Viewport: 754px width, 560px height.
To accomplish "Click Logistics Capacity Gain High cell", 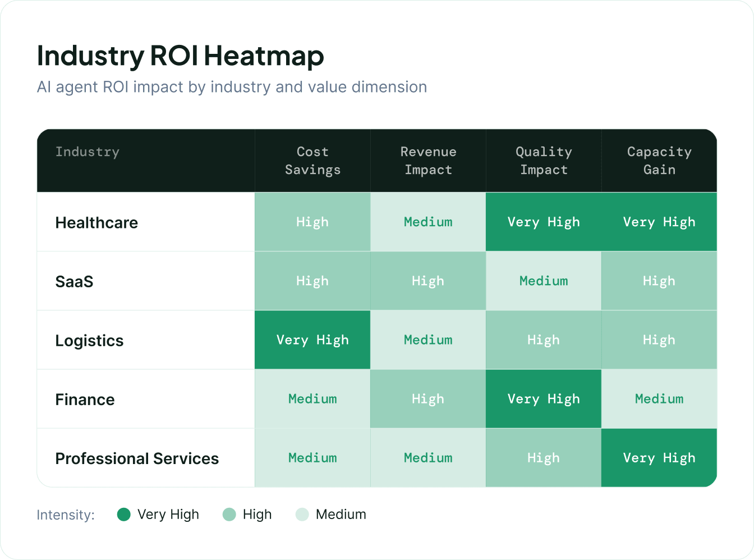I will [659, 339].
